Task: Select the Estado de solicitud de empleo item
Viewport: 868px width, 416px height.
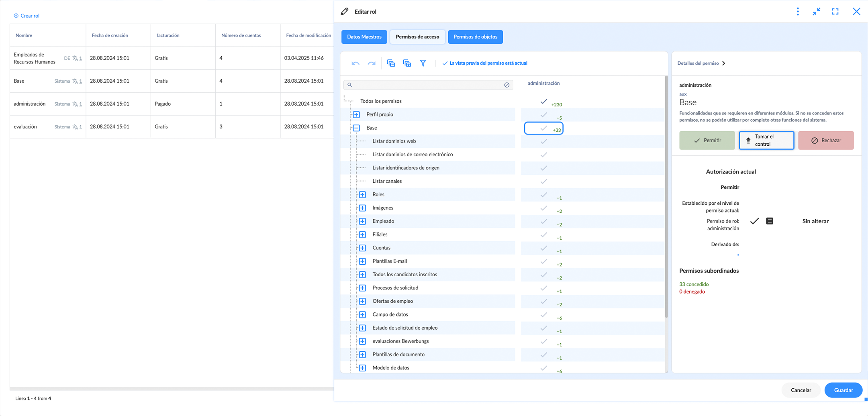Action: coord(405,328)
